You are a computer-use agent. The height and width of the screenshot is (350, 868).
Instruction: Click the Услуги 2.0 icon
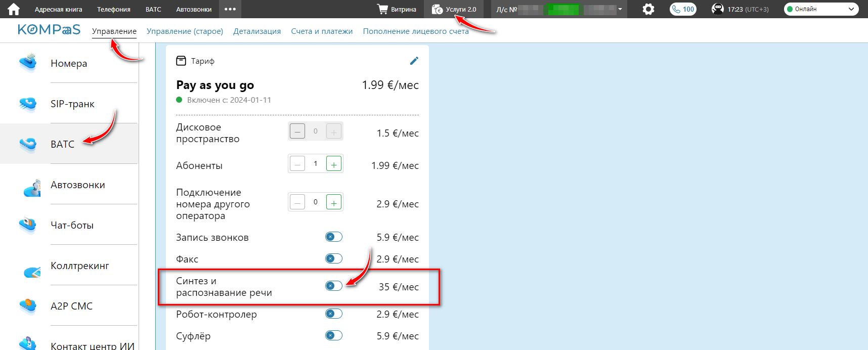[437, 9]
